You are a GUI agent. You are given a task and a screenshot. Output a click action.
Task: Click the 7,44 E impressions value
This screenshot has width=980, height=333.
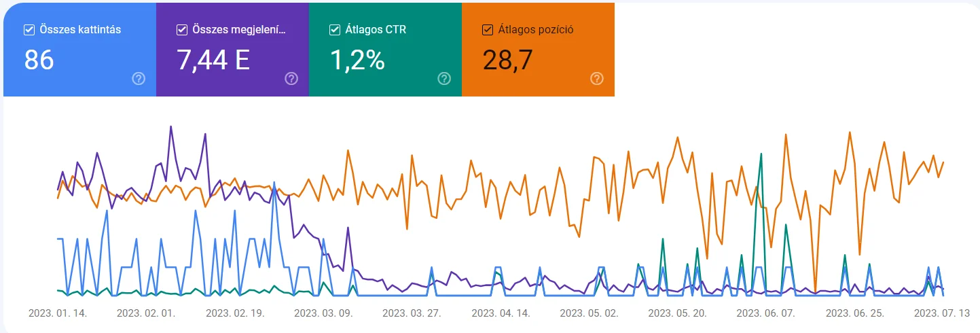point(213,60)
